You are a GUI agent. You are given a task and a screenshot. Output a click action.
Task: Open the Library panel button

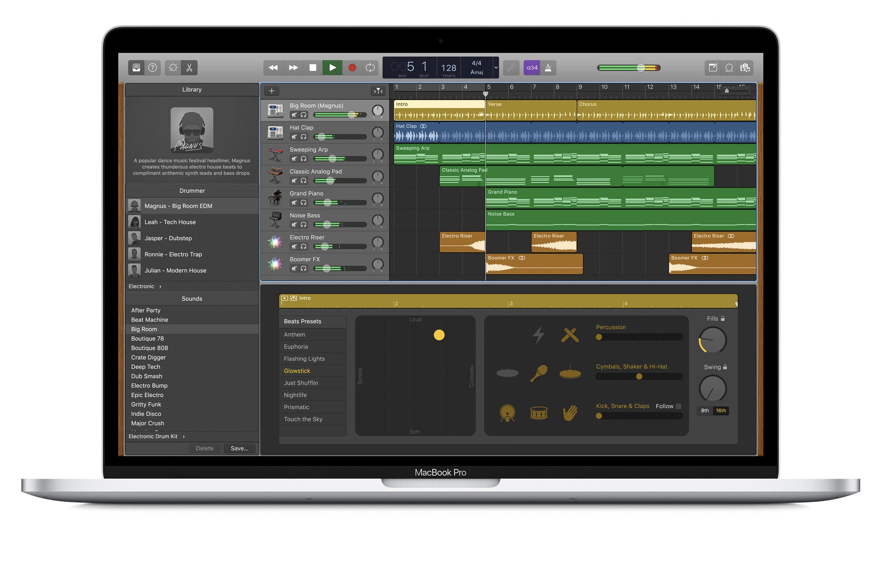[136, 68]
